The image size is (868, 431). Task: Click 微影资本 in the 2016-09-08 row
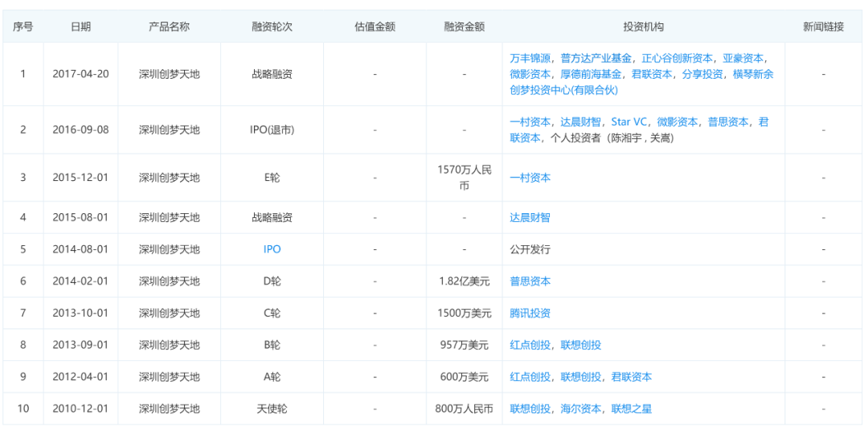677,122
